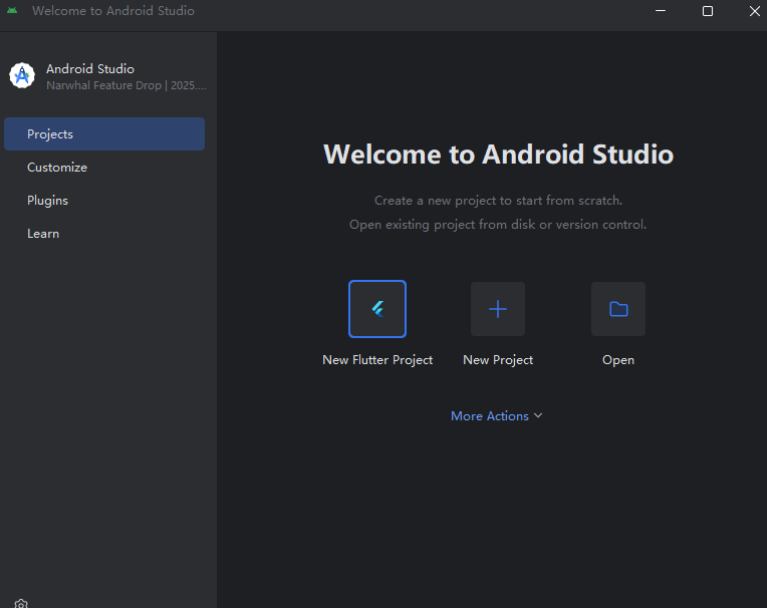Viewport: 767px width, 608px height.
Task: Click the Open folder icon
Action: coord(618,309)
